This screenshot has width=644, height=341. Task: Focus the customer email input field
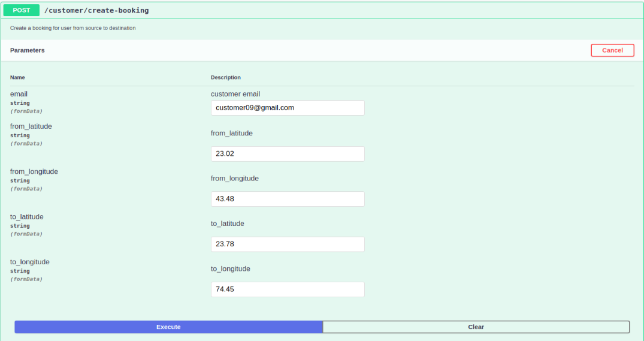[x=288, y=108]
